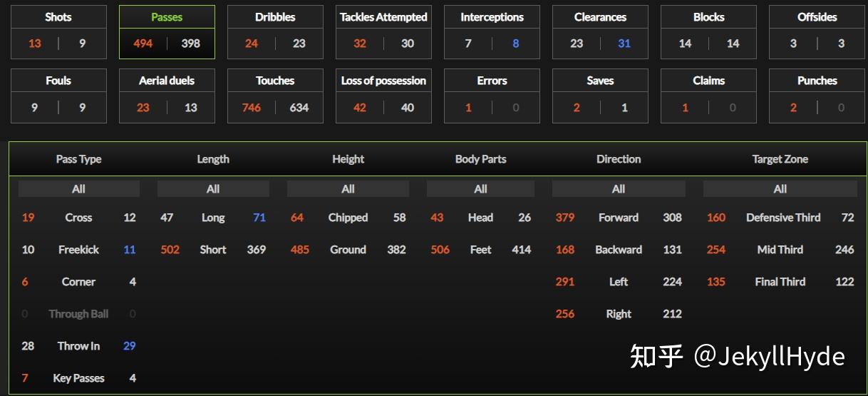This screenshot has width=868, height=396.
Task: Open the Touches stat box
Action: click(x=275, y=96)
